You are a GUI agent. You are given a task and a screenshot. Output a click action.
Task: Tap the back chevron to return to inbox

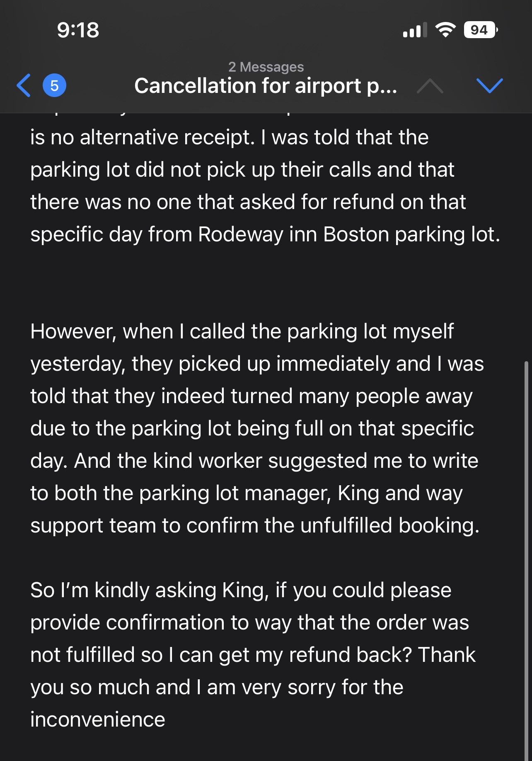coord(24,85)
